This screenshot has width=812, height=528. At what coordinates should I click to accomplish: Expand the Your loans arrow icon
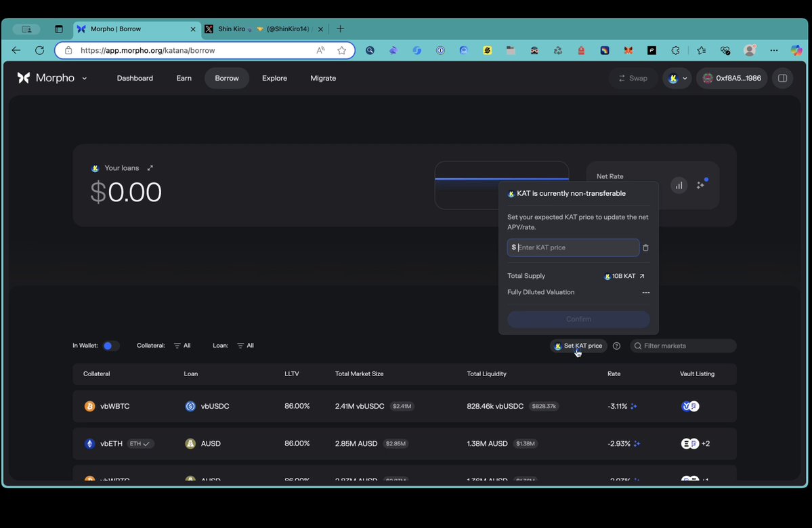[150, 168]
